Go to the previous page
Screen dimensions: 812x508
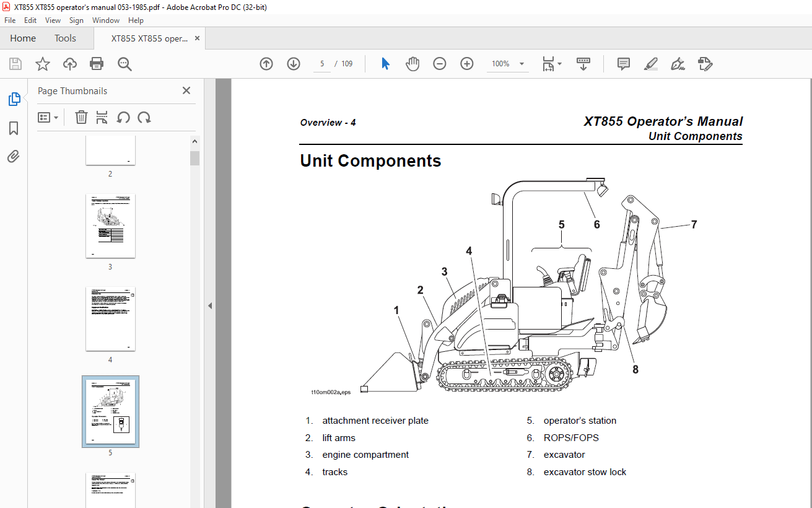click(x=266, y=64)
